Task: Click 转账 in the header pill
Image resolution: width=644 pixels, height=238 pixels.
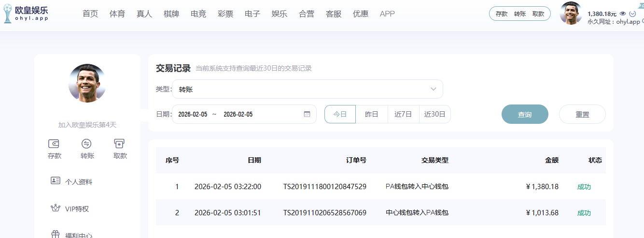Action: [x=520, y=14]
